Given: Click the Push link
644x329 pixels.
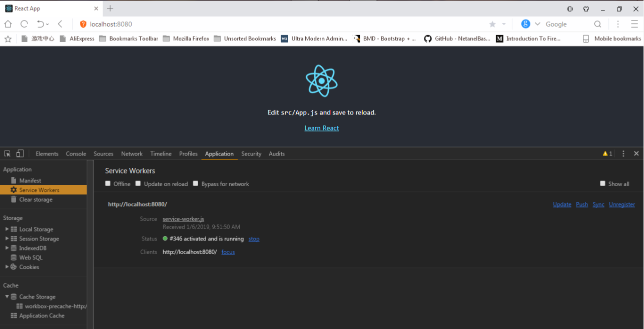Looking at the screenshot, I should tap(582, 204).
